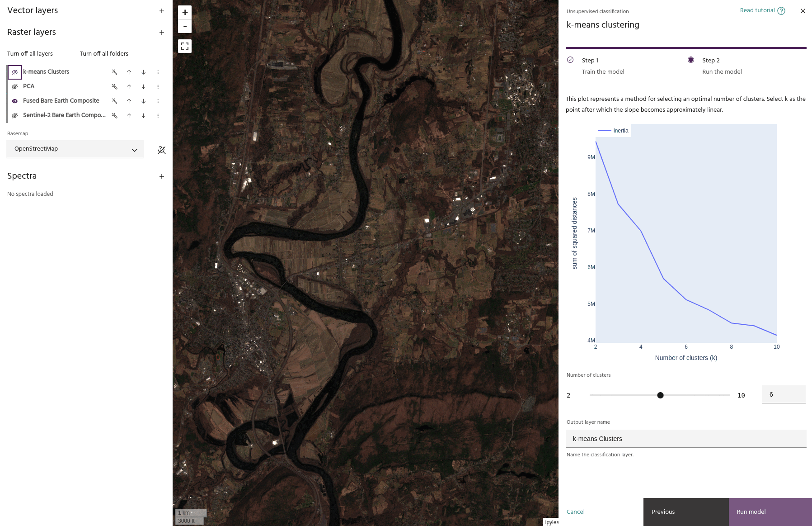This screenshot has width=812, height=526.
Task: Select the PCA layer name
Action: (x=28, y=86)
